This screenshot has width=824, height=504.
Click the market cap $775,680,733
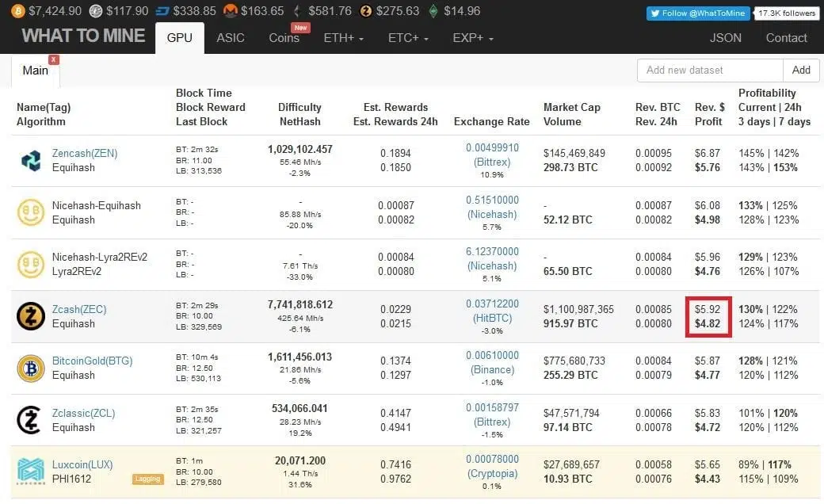pos(574,361)
